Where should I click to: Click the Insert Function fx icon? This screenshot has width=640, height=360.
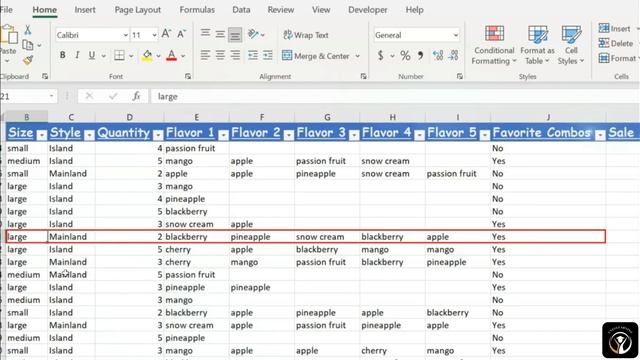[136, 96]
